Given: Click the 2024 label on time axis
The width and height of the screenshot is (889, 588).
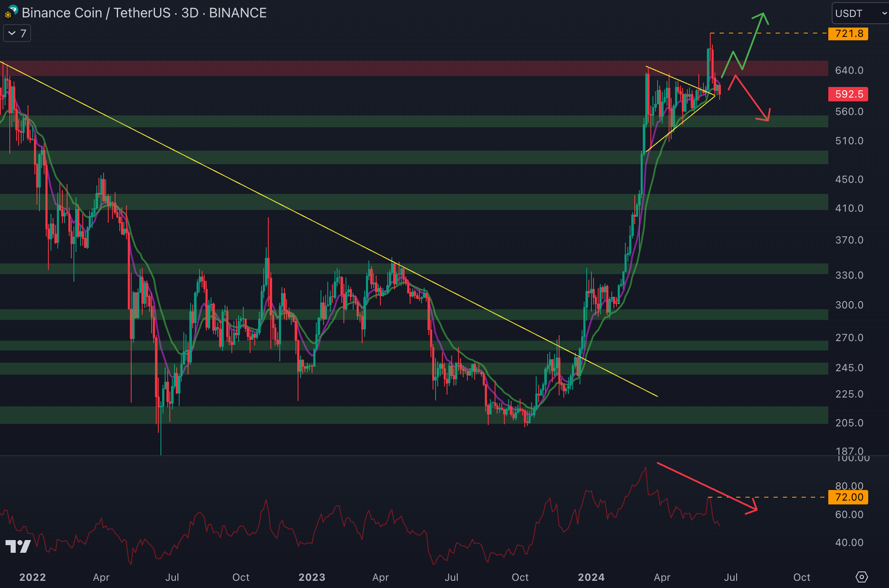Looking at the screenshot, I should pos(591,577).
